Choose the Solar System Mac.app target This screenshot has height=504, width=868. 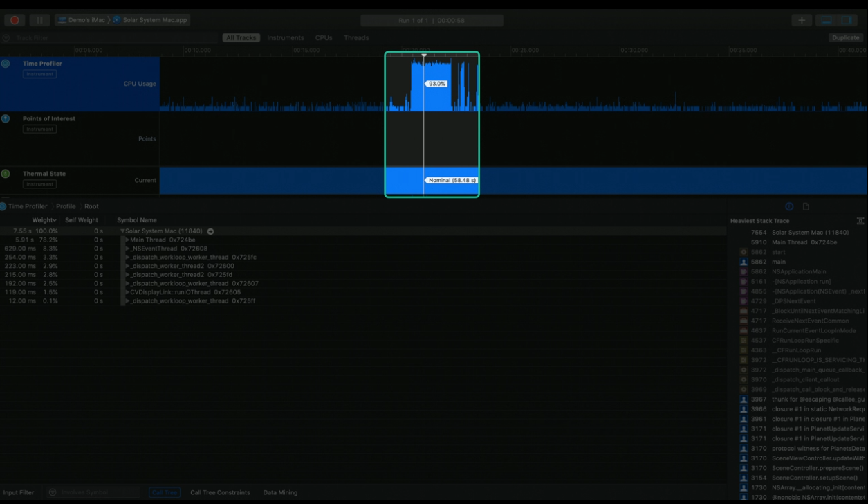pyautogui.click(x=150, y=20)
